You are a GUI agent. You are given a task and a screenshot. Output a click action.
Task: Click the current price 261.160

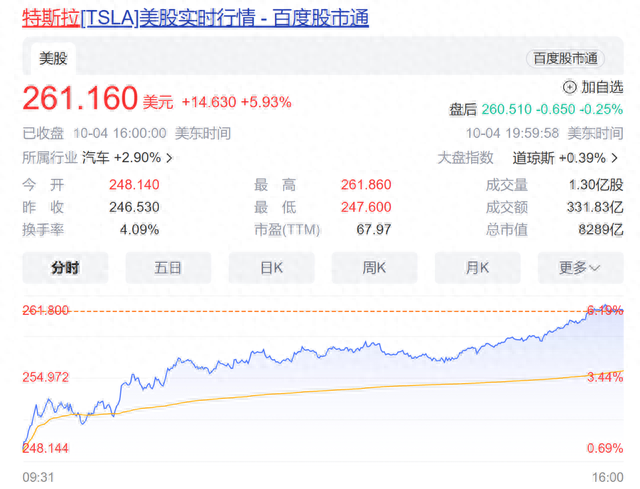(80, 98)
